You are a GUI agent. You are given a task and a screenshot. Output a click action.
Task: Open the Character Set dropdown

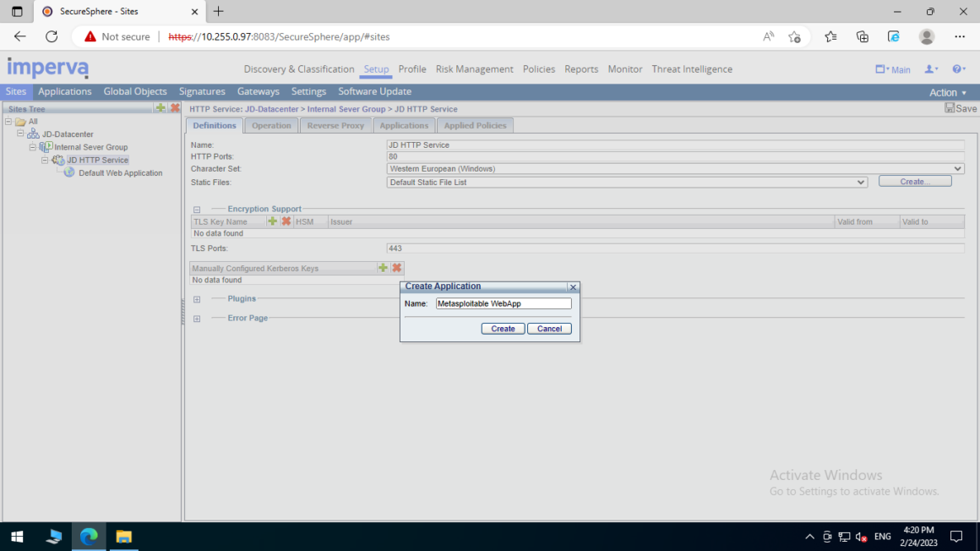pyautogui.click(x=957, y=168)
